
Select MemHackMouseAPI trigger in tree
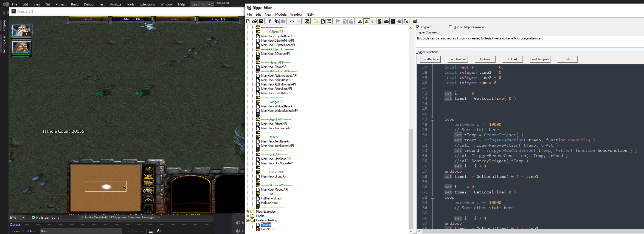274,190
